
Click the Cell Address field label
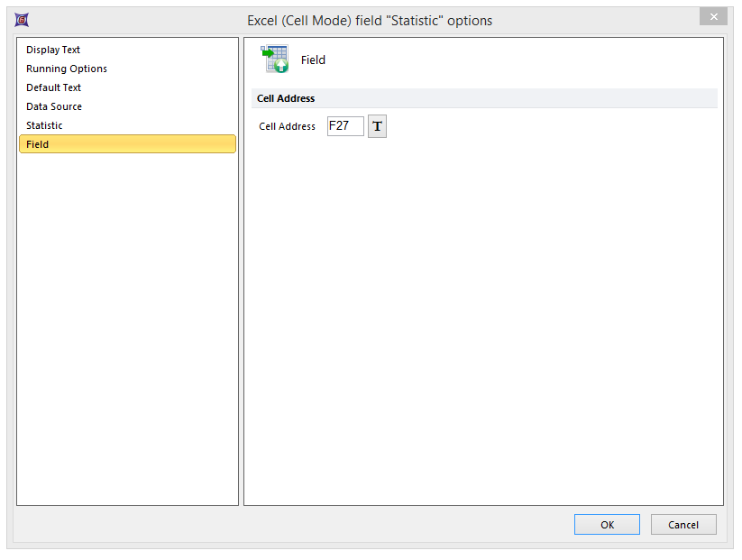point(287,126)
